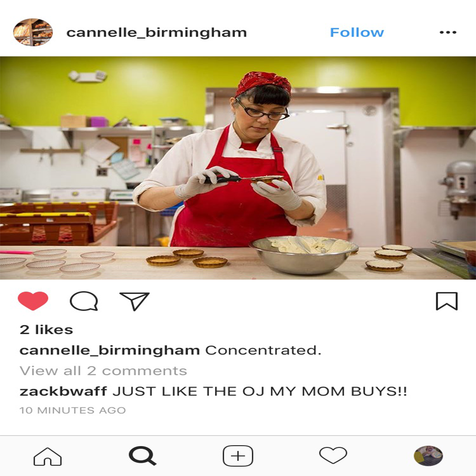Open the three-dot post options menu
This screenshot has height=476, width=476.
pos(448,32)
